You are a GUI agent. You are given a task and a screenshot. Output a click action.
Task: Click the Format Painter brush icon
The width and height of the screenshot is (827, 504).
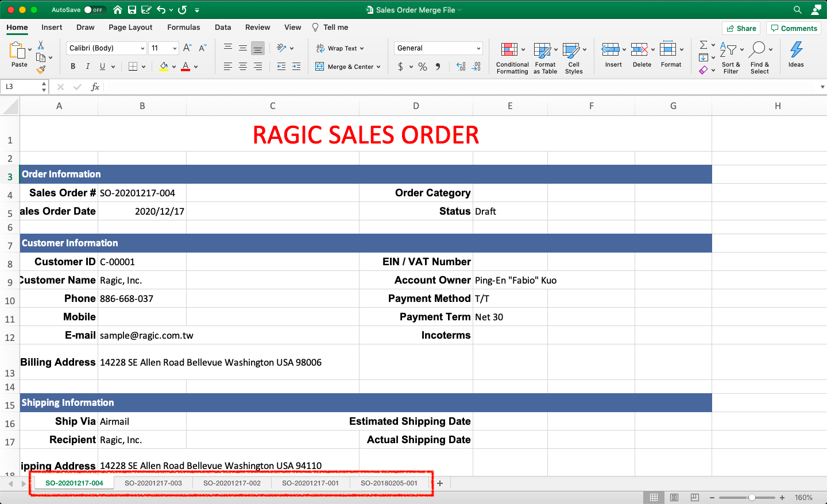pos(41,70)
